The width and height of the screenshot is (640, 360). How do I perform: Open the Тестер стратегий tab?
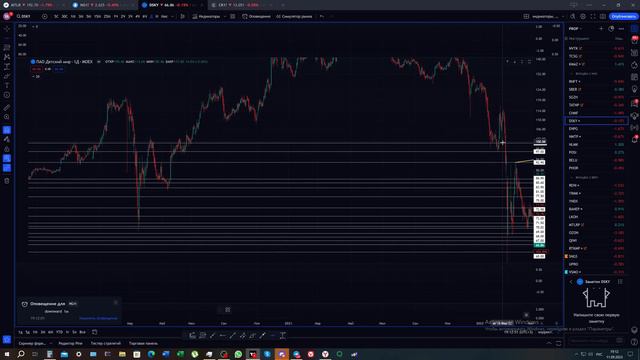106,343
